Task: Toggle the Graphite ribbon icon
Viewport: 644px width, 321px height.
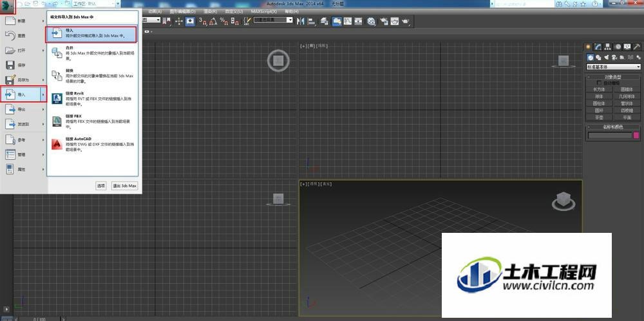Action: pyautogui.click(x=337, y=21)
